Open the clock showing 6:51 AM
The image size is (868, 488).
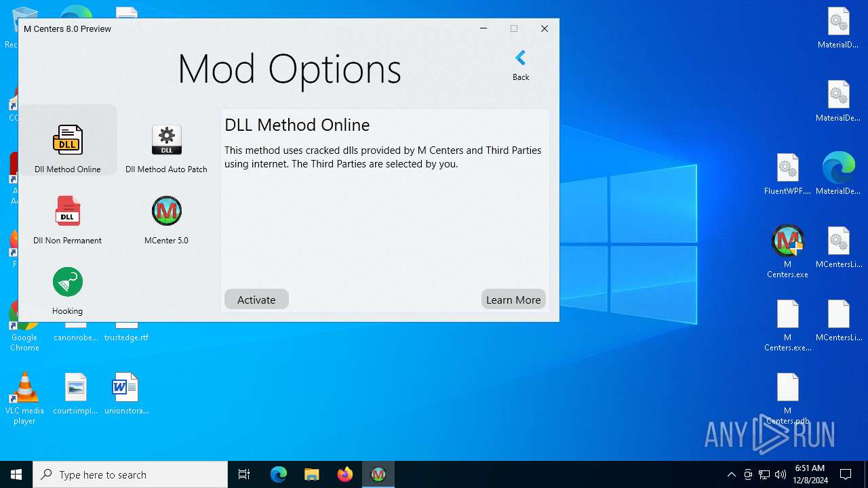(810, 474)
